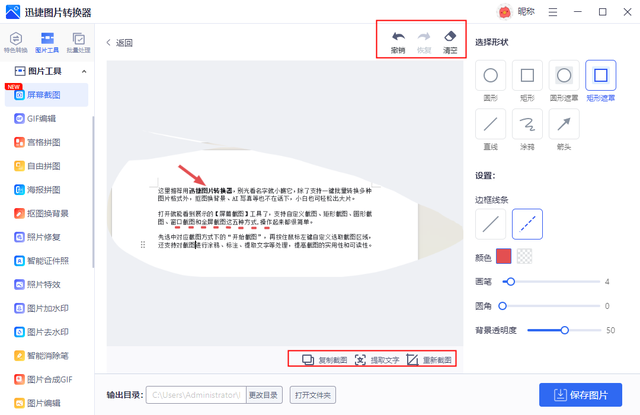Open GIF编辑 in the sidebar

pos(47,119)
